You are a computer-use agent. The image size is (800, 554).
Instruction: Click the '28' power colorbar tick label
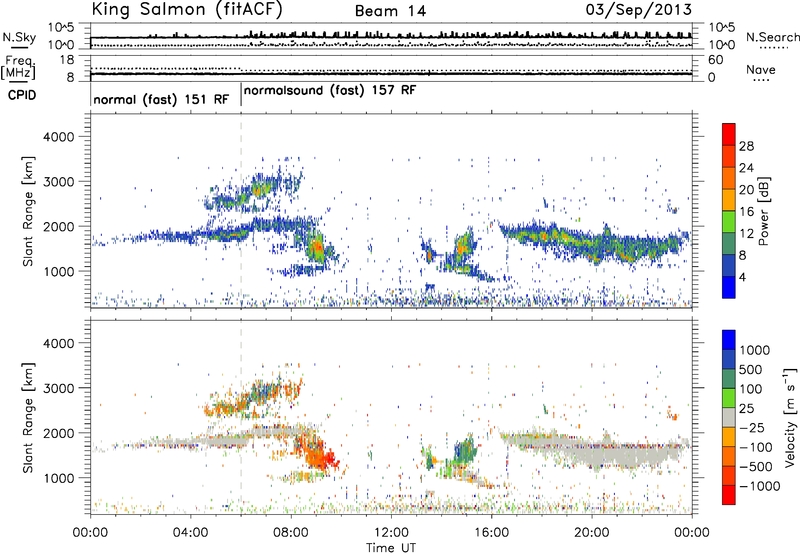click(x=746, y=146)
